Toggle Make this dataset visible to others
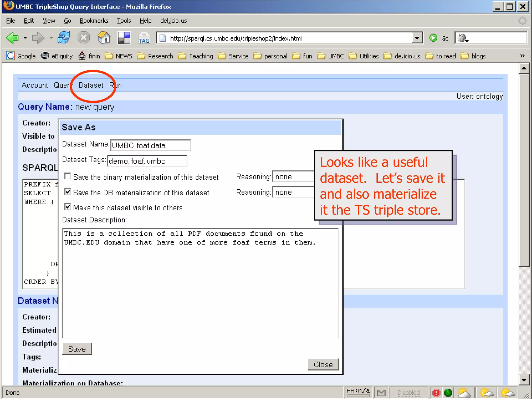 (68, 207)
